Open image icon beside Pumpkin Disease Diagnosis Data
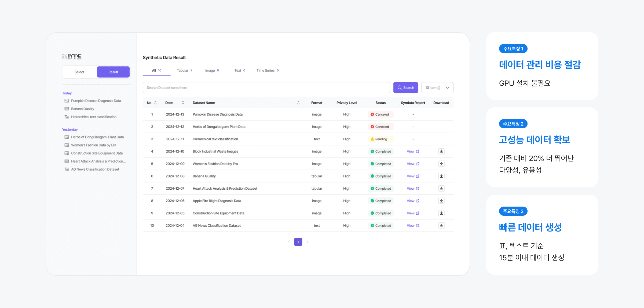Image resolution: width=644 pixels, height=308 pixels. tap(67, 101)
